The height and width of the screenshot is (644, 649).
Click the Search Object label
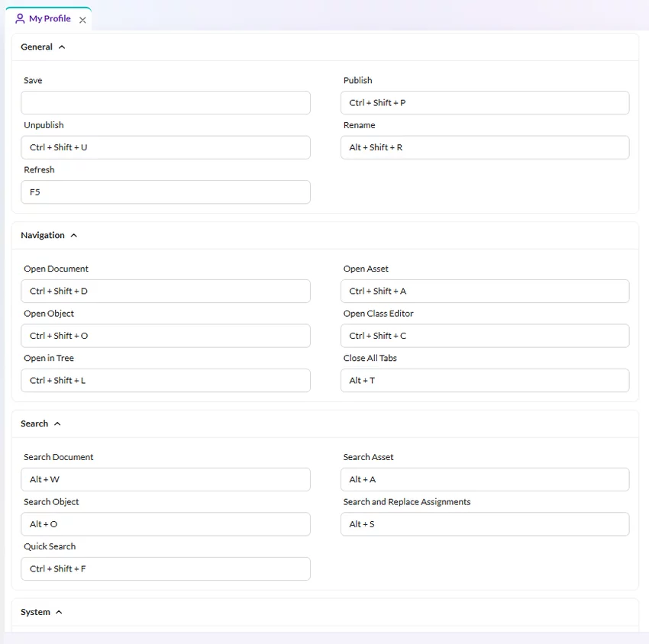[x=51, y=502]
